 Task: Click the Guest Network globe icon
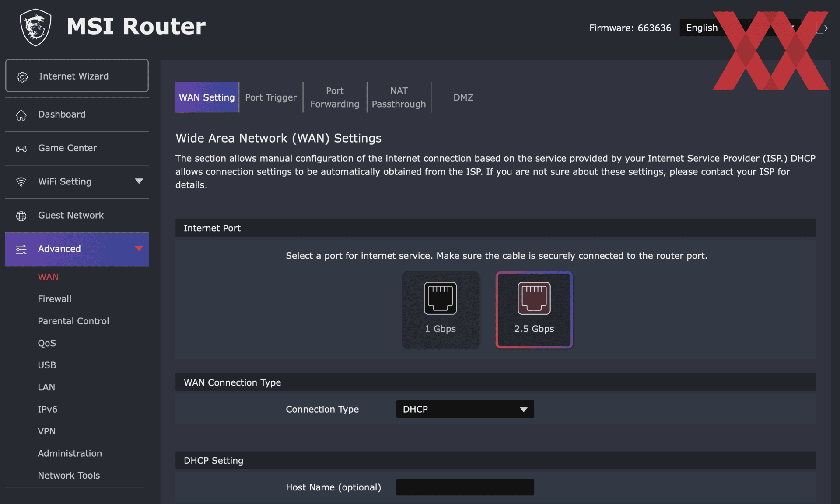pos(21,215)
